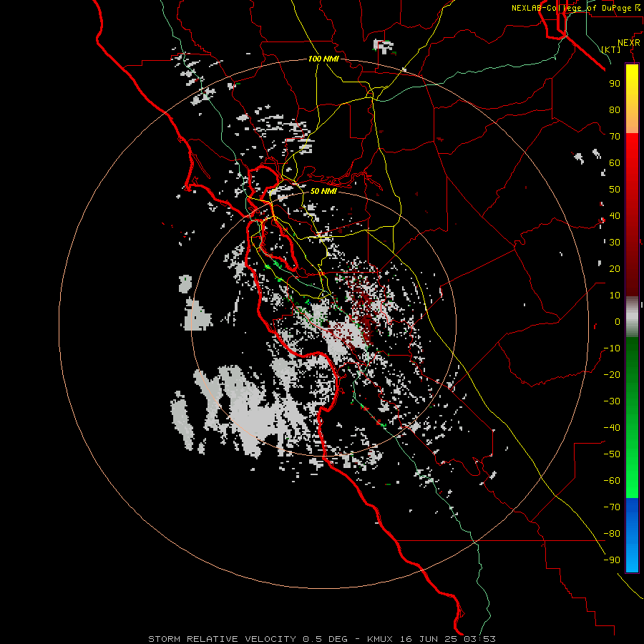This screenshot has width=644, height=644.
Task: Select the 50 NMI range ring label
Action: (323, 191)
